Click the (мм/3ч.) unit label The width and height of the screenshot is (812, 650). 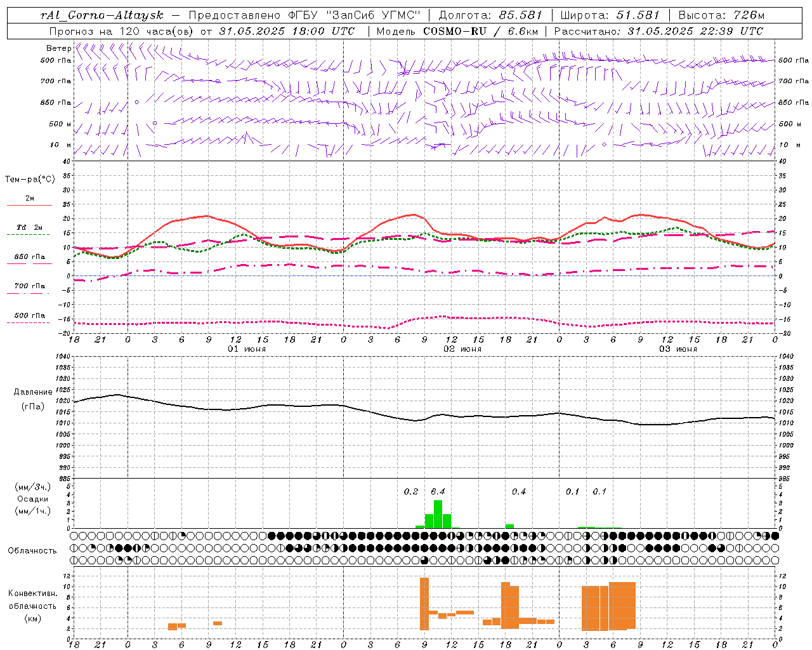click(x=33, y=487)
